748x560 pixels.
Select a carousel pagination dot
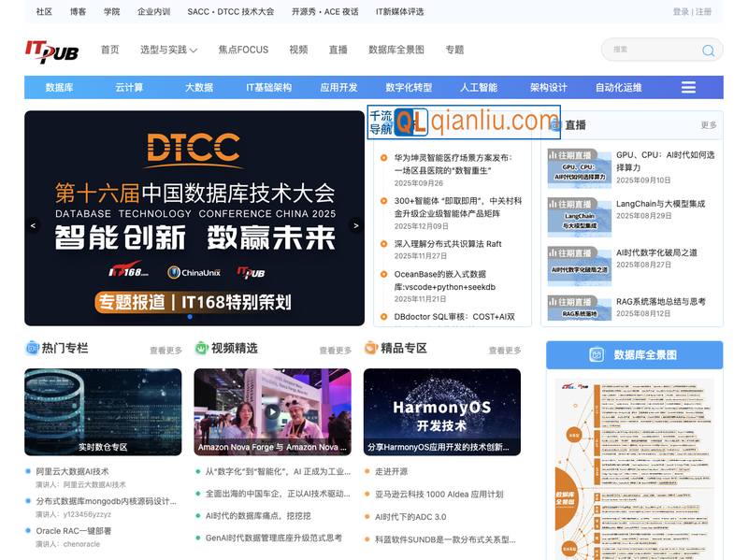click(190, 316)
